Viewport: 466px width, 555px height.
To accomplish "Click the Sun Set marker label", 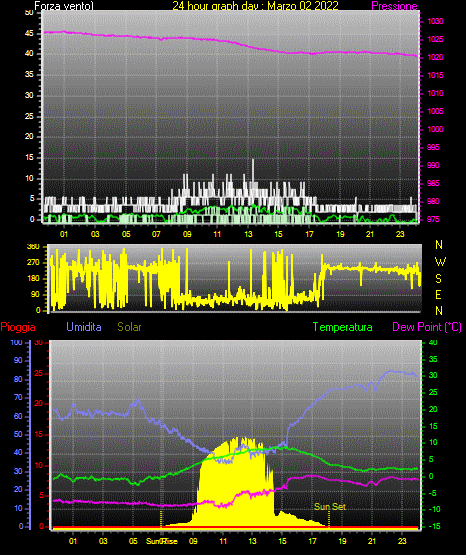I will coord(330,507).
